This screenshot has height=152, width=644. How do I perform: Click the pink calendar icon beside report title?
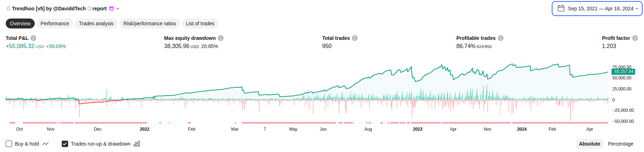(x=111, y=9)
